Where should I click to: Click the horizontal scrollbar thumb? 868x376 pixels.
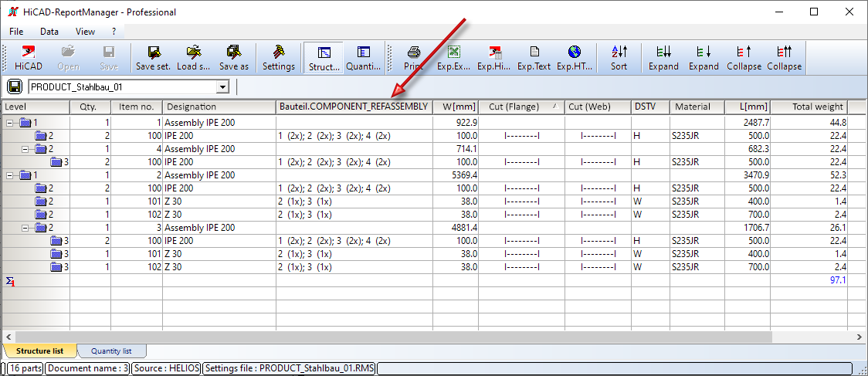(393, 337)
